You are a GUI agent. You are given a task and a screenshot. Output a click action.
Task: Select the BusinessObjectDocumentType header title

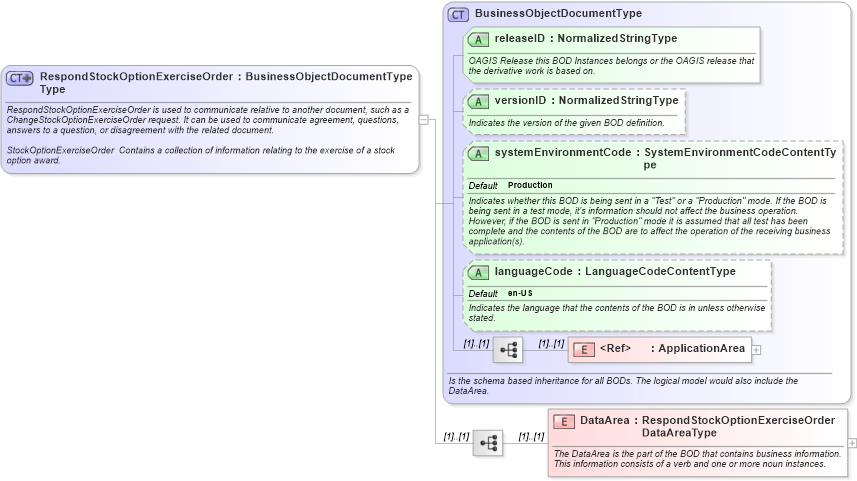point(558,13)
